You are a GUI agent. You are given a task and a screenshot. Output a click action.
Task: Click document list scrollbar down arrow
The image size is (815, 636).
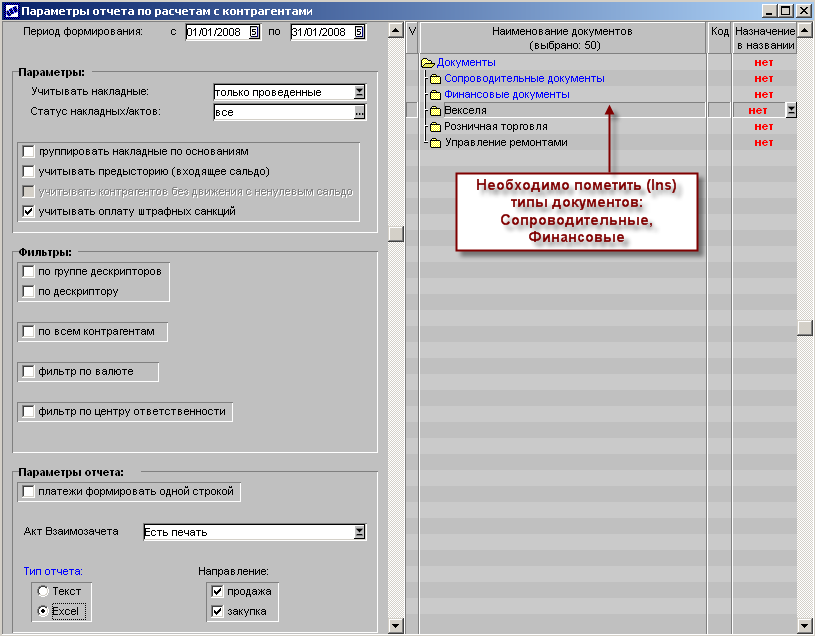point(805,626)
